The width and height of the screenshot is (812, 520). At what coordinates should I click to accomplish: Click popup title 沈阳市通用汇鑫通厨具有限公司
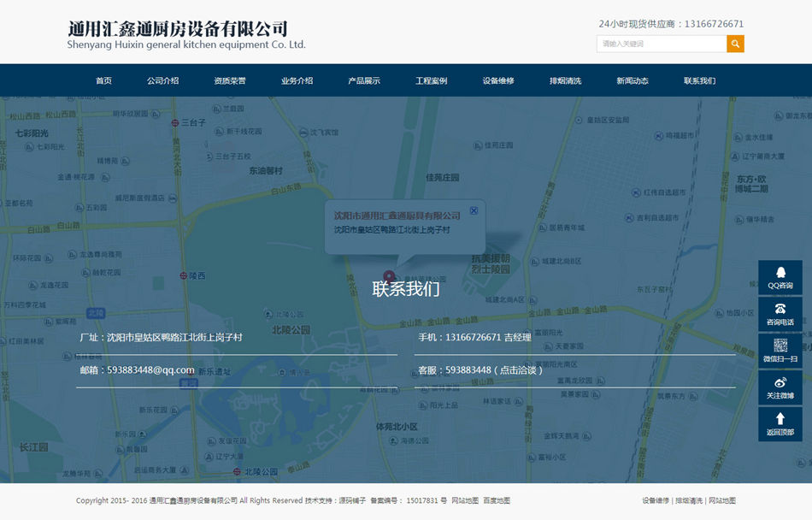(397, 216)
